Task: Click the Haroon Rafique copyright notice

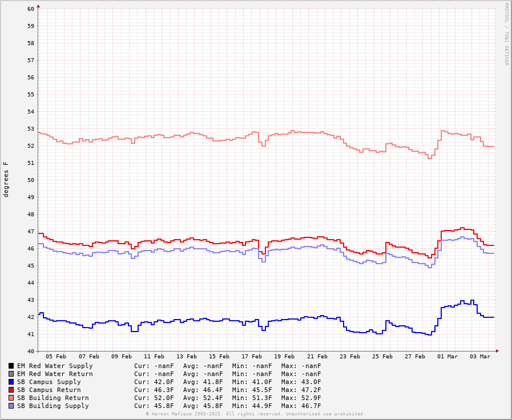Action: (255, 414)
